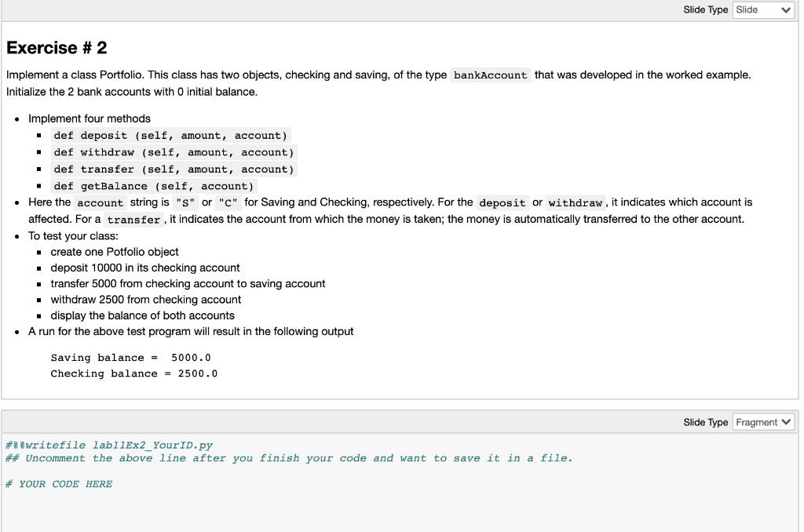Open the Slide Type dropdown on the code cell
Screen dimensions: 804x532
(x=763, y=421)
